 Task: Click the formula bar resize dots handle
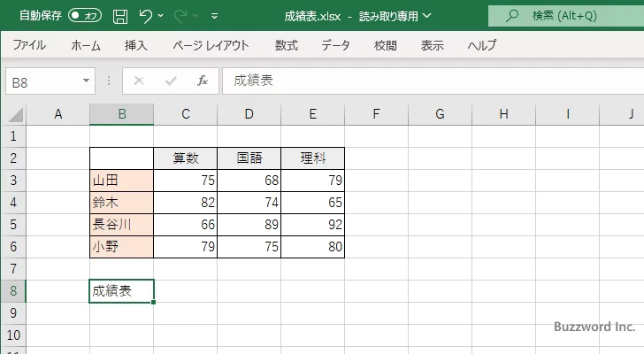(x=109, y=81)
